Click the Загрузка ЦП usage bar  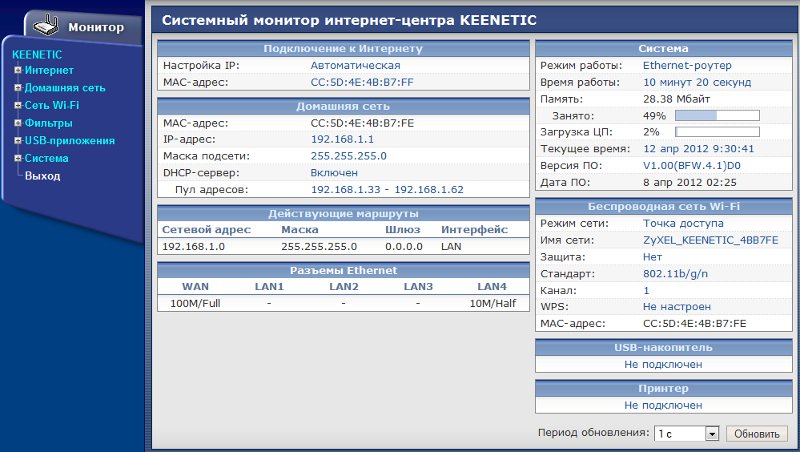coord(717,132)
